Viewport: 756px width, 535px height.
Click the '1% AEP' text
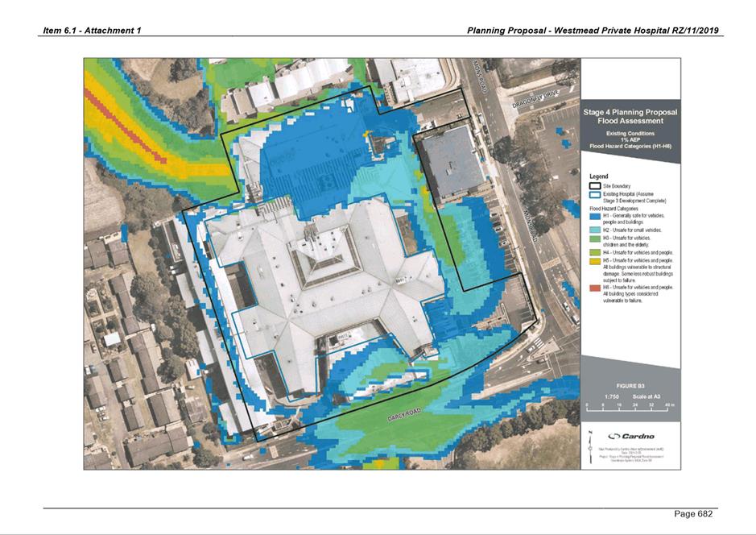[630, 139]
